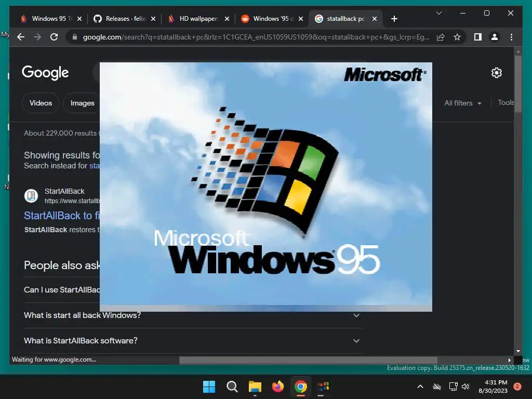This screenshot has height=399, width=532.
Task: Click the StartAllBack site favicon
Action: point(31,196)
